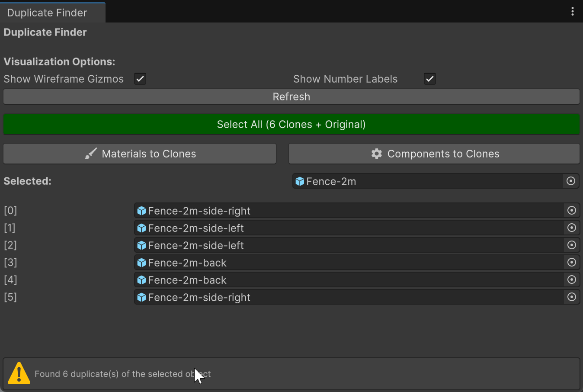Click the yellow warning icon in status box
Screen dimensions: 583x392
click(19, 373)
